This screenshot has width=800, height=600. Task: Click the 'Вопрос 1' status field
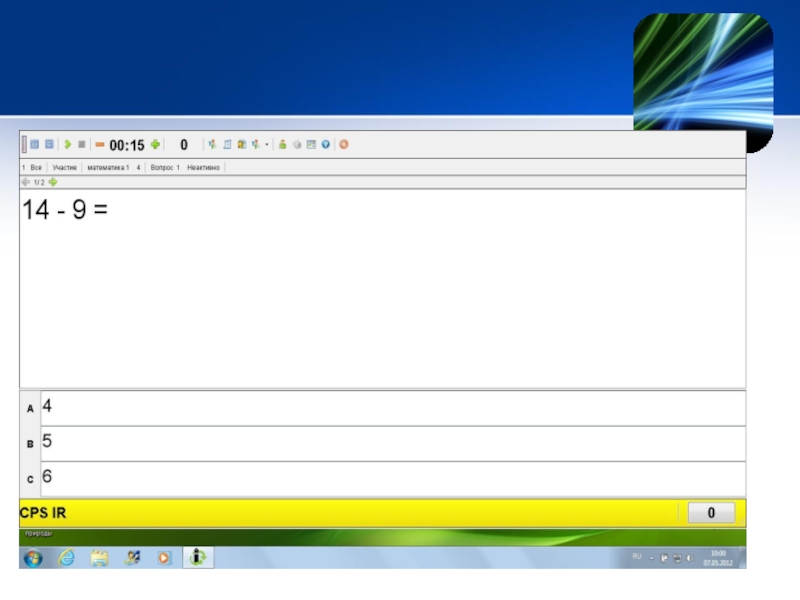coord(165,167)
